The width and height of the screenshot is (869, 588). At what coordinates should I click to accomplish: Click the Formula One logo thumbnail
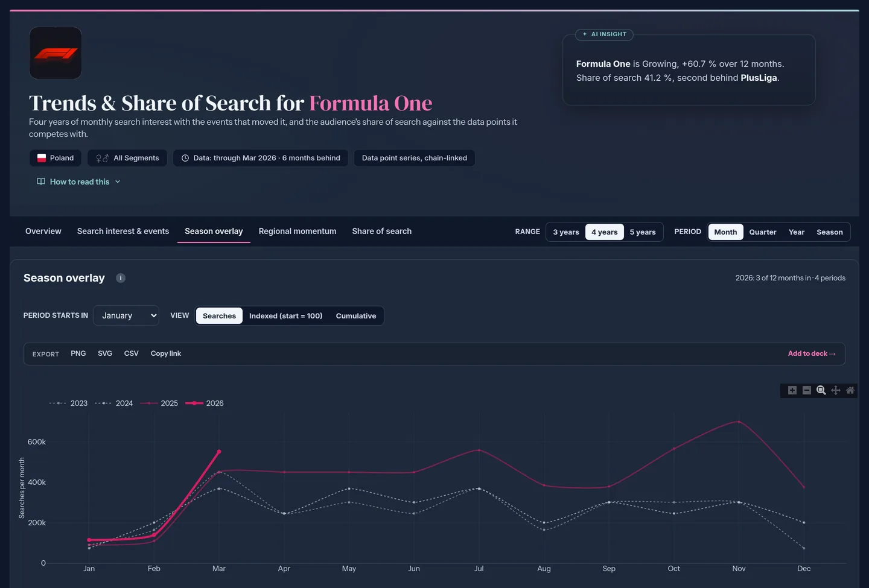click(56, 53)
